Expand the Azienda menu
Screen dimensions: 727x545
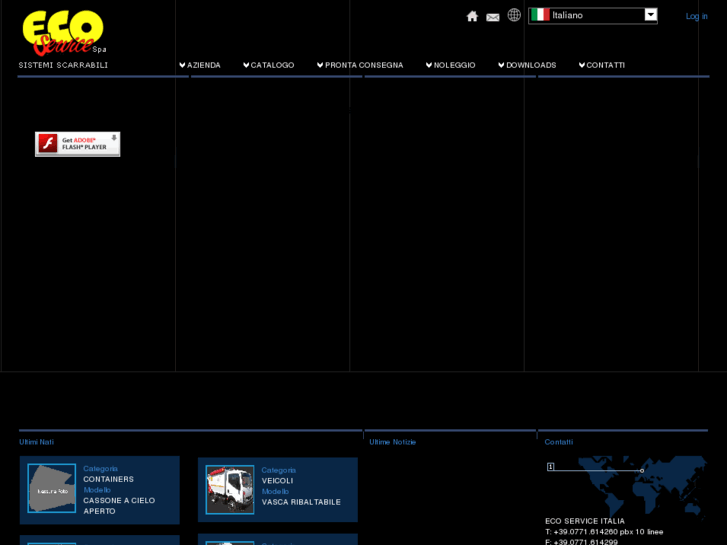point(200,65)
